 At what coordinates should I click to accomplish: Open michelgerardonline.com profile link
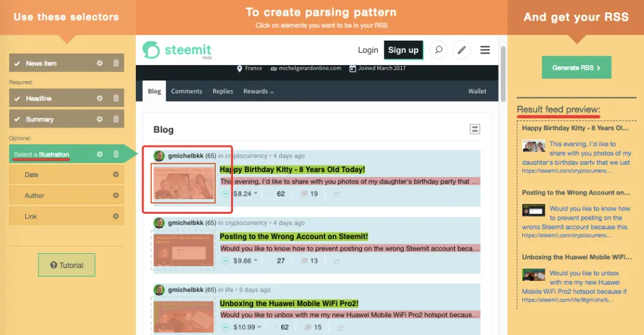(x=306, y=68)
